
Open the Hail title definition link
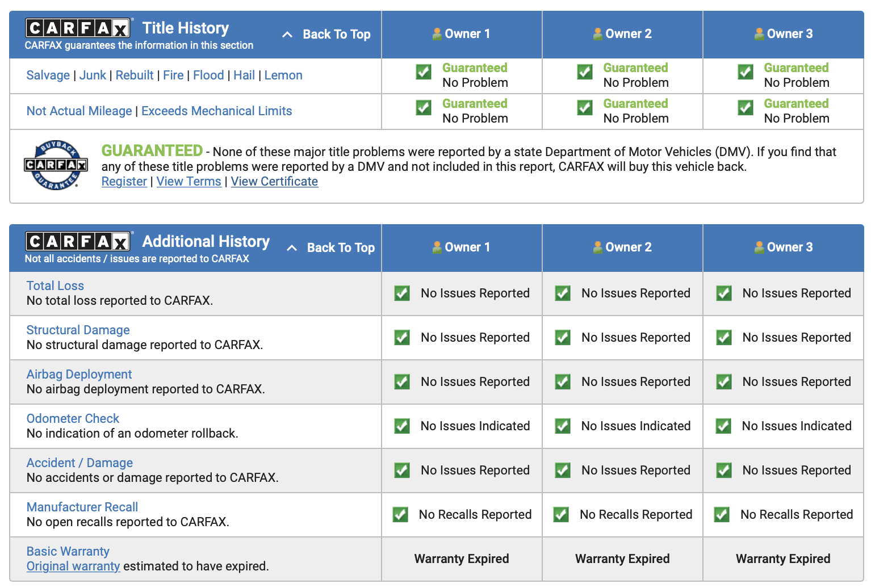click(244, 75)
